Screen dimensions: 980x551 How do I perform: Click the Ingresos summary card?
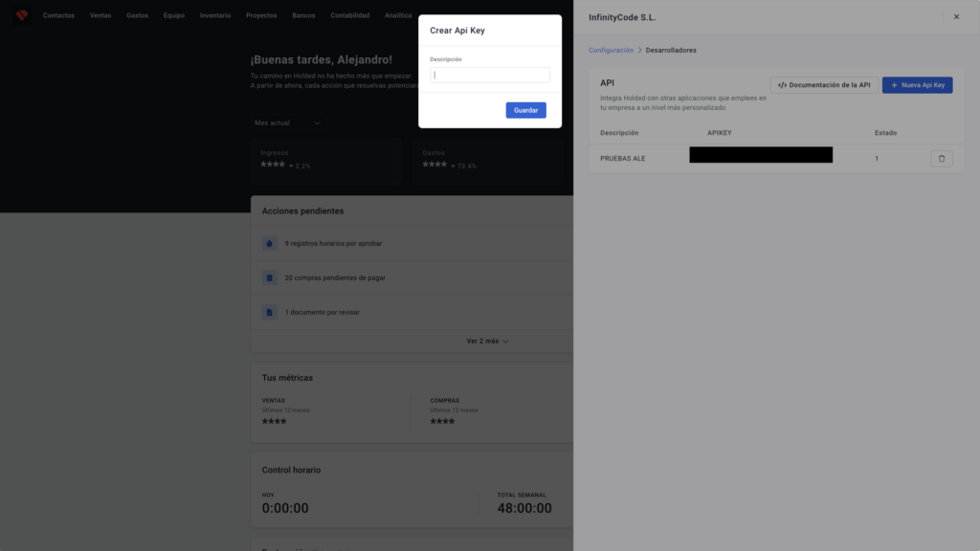pos(326,160)
